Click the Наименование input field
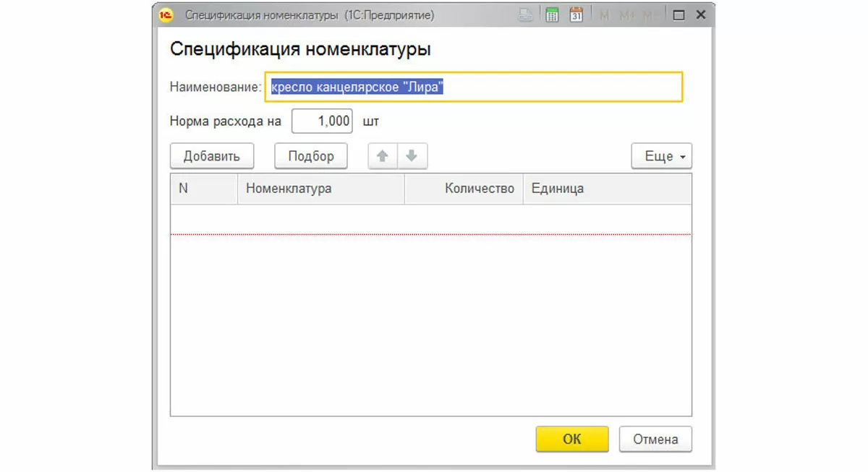Viewport: 868px width, 472px height. [x=474, y=87]
